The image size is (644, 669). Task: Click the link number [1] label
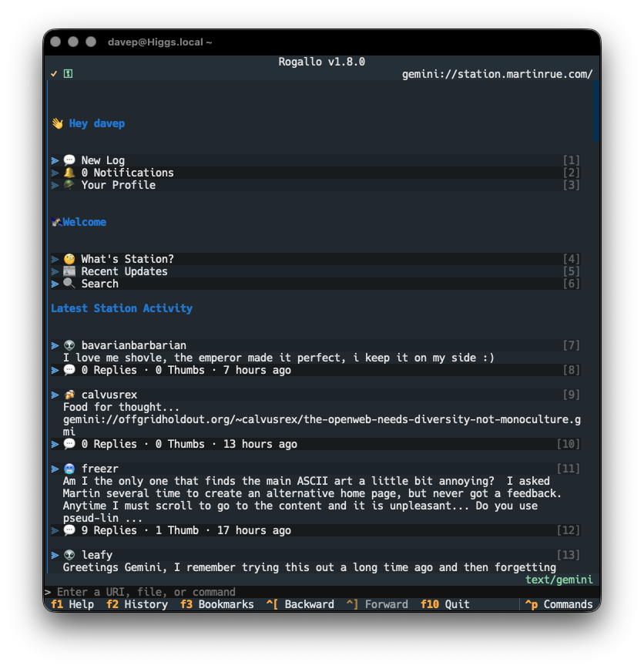(571, 160)
